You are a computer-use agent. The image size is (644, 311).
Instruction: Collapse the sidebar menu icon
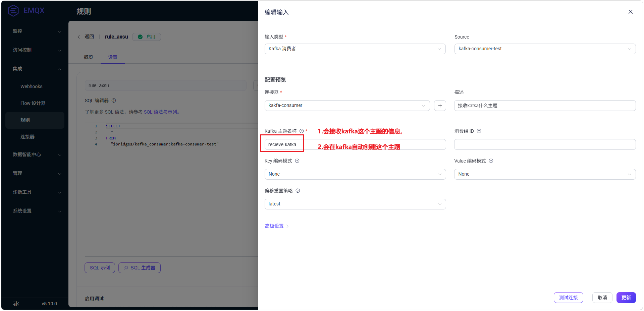16,304
